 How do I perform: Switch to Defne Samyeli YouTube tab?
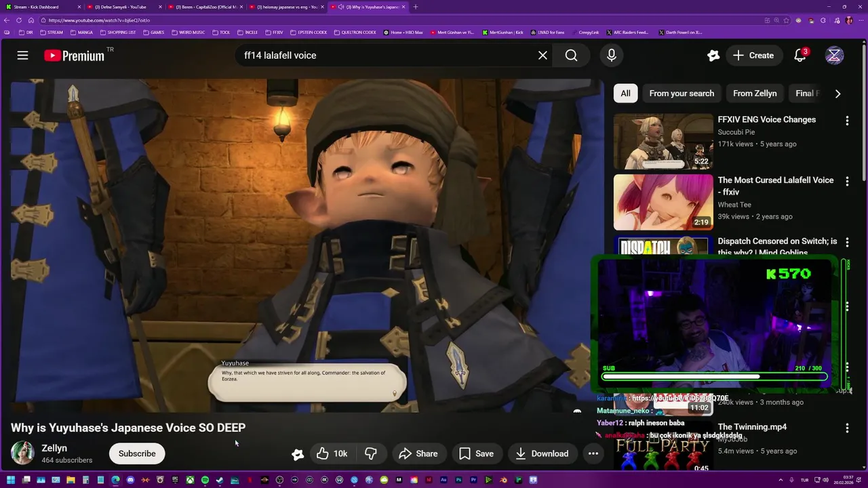[123, 7]
